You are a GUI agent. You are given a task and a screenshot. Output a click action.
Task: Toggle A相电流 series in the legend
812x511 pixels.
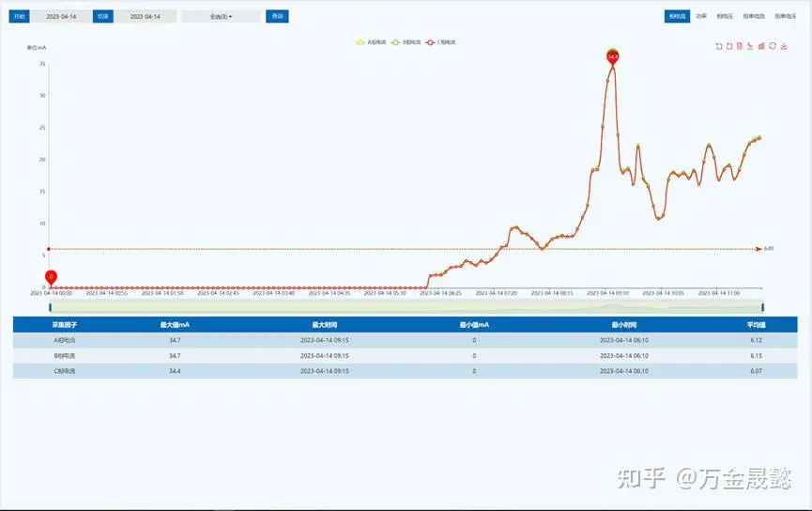point(371,42)
